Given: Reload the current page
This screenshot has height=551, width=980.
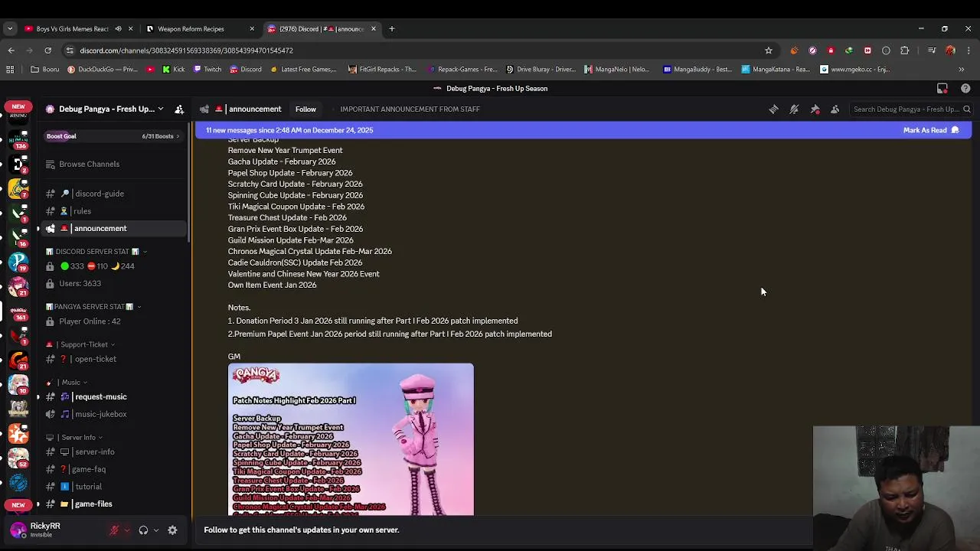Looking at the screenshot, I should pyautogui.click(x=47, y=51).
